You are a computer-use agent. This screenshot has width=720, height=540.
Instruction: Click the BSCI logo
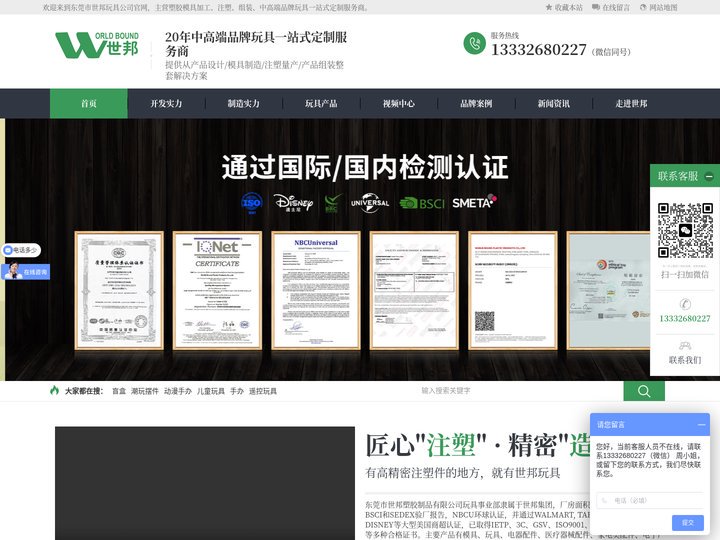(x=422, y=203)
